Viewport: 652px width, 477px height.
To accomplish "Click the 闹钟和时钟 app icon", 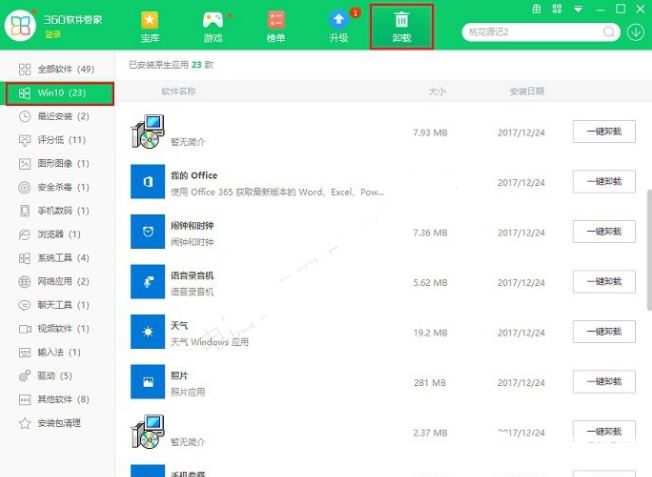I will pyautogui.click(x=148, y=232).
